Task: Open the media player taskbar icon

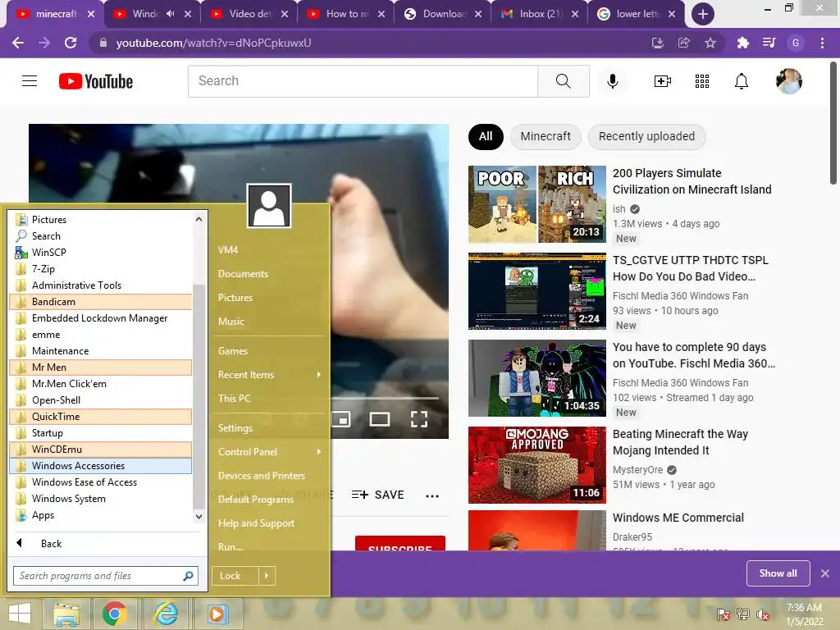Action: point(217,614)
